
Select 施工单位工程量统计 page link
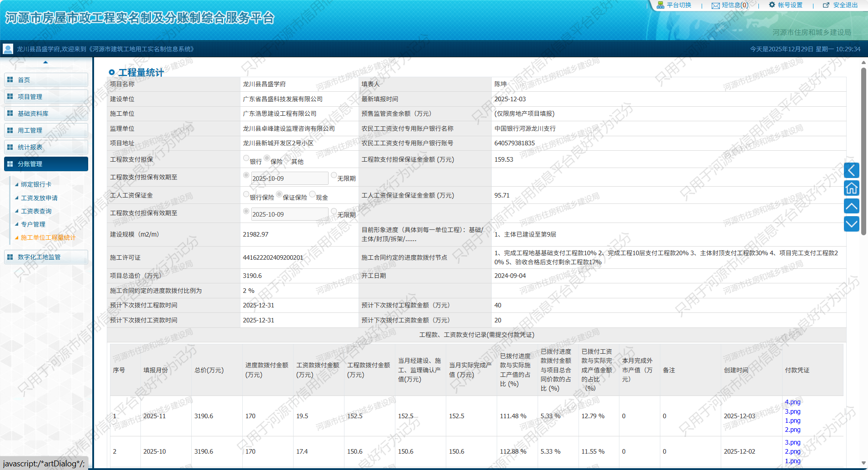click(x=47, y=237)
